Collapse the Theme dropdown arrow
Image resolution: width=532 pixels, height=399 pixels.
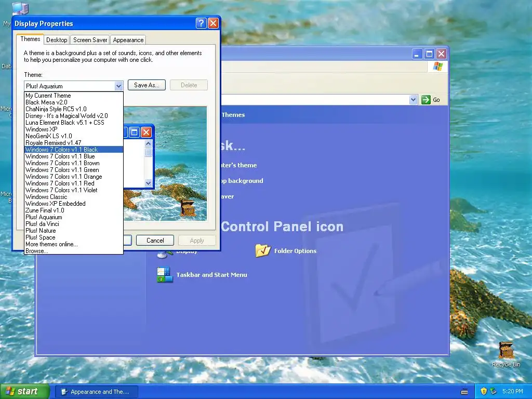tap(118, 86)
